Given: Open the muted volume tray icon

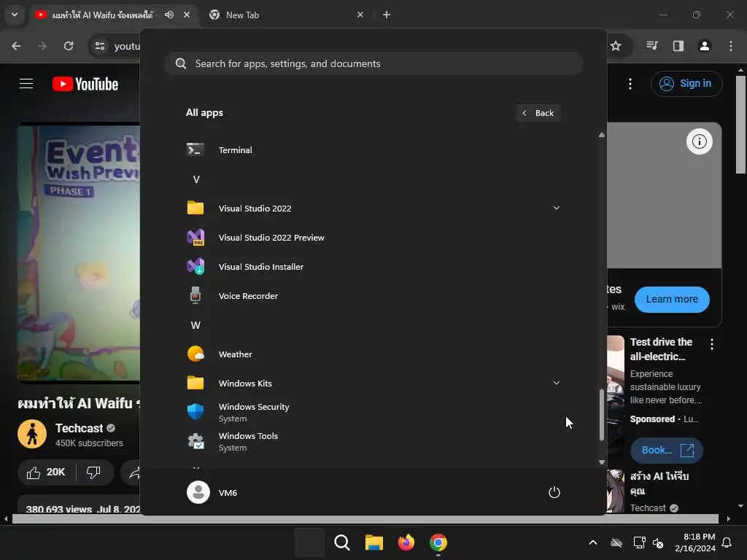Looking at the screenshot, I should pos(658,542).
